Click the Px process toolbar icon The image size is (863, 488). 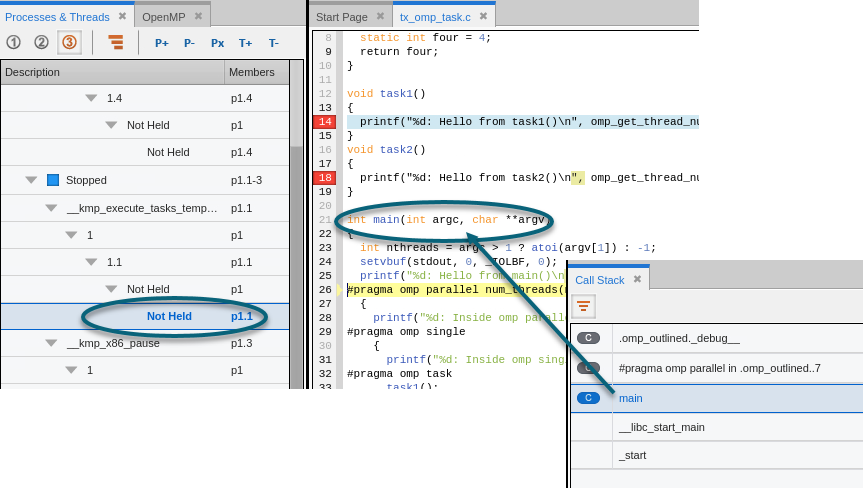(x=217, y=43)
